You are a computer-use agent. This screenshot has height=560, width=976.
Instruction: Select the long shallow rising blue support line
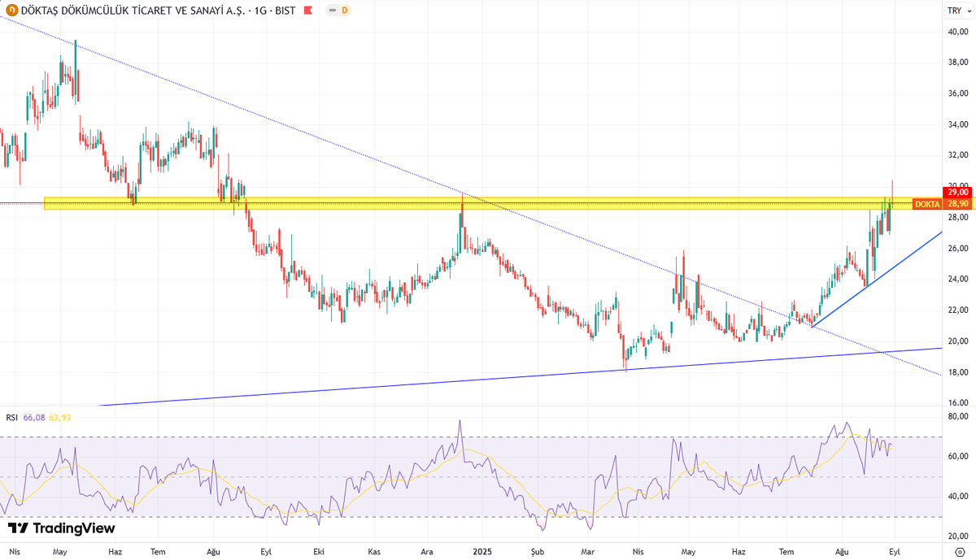pyautogui.click(x=521, y=376)
